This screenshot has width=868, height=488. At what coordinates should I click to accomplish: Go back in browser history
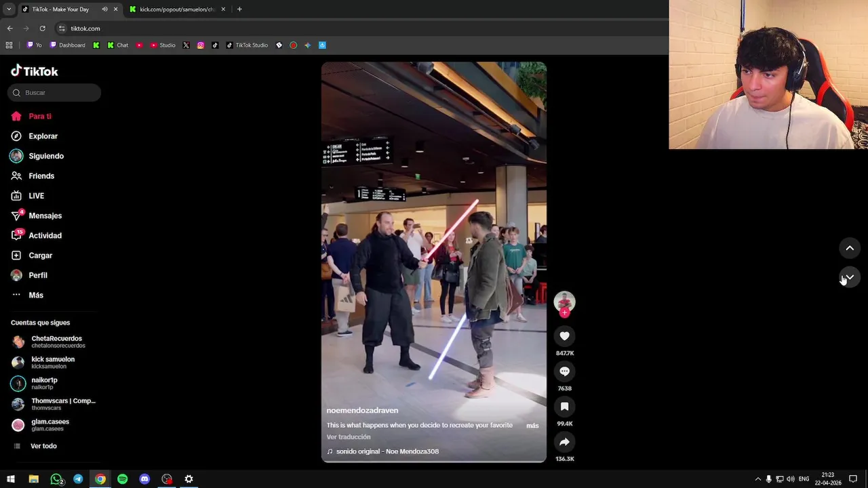pos(9,28)
